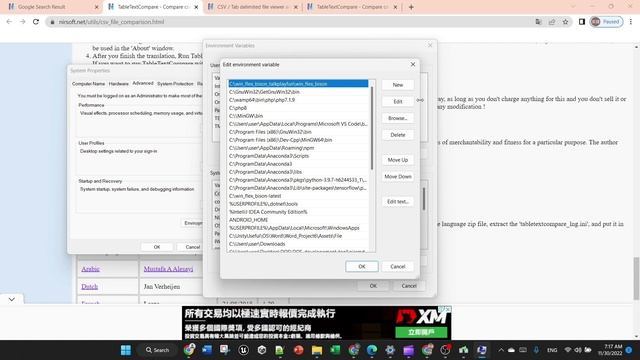Select the Anaconda3\Scripts path entry

pyautogui.click(x=298, y=156)
